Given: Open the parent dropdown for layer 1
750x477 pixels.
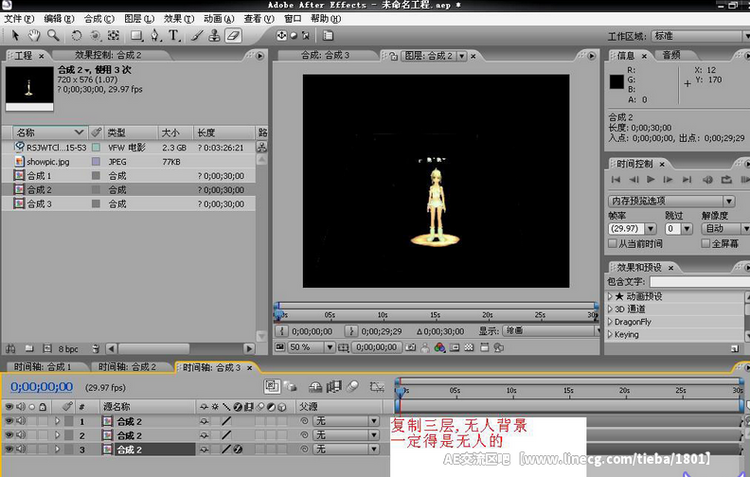Looking at the screenshot, I should [346, 421].
